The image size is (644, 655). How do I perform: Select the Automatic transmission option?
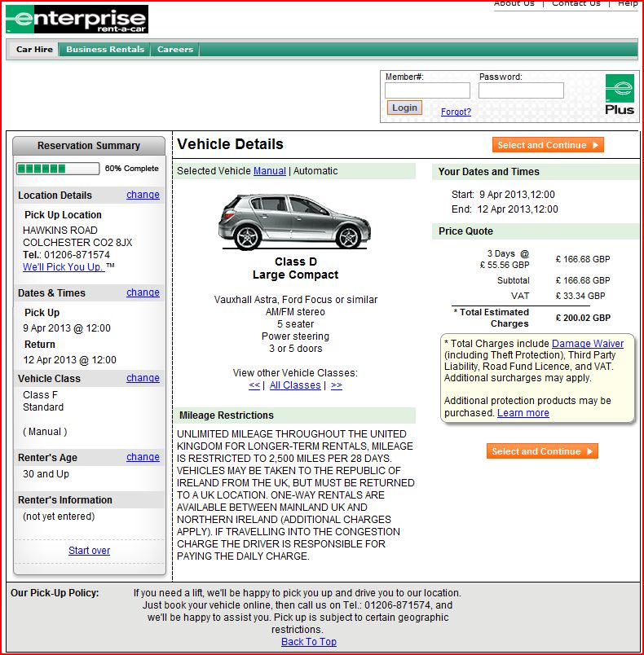[x=315, y=171]
